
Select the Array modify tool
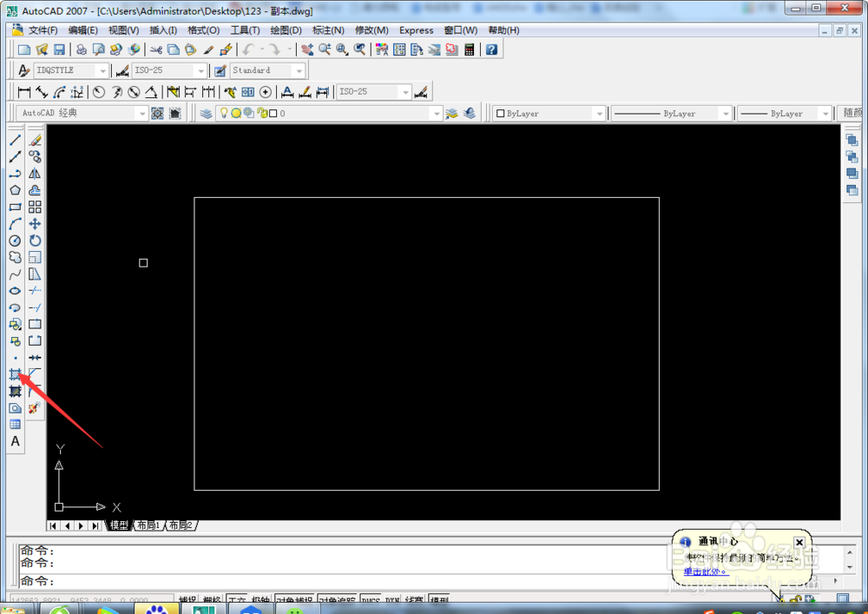pos(35,207)
